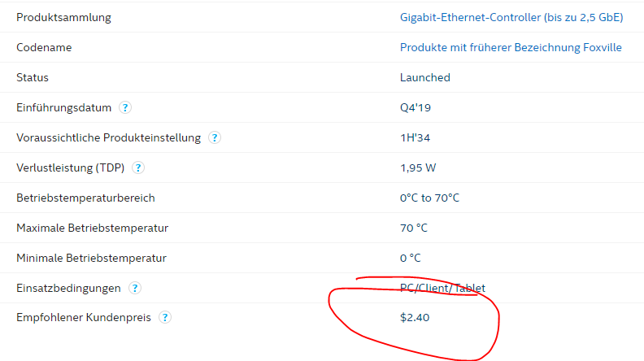Show Verlustleistung (TDP) help tooltip icon

[138, 167]
